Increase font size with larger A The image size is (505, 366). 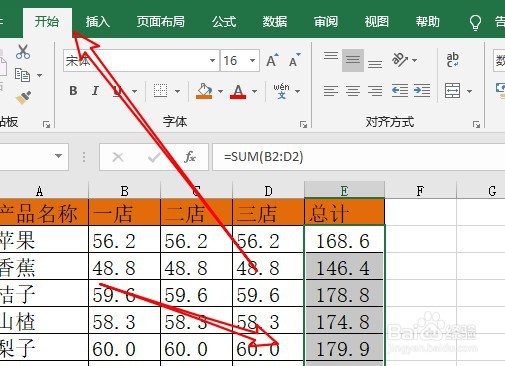[x=272, y=61]
